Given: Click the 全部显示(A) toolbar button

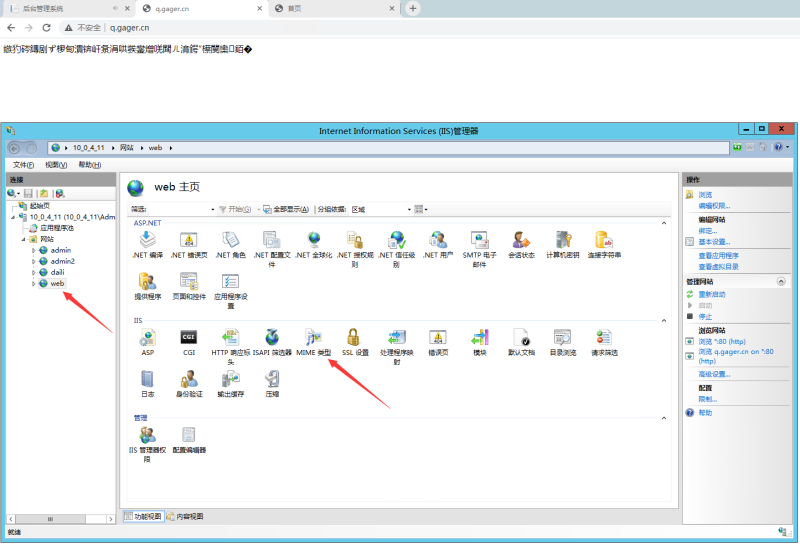Looking at the screenshot, I should click(x=286, y=209).
